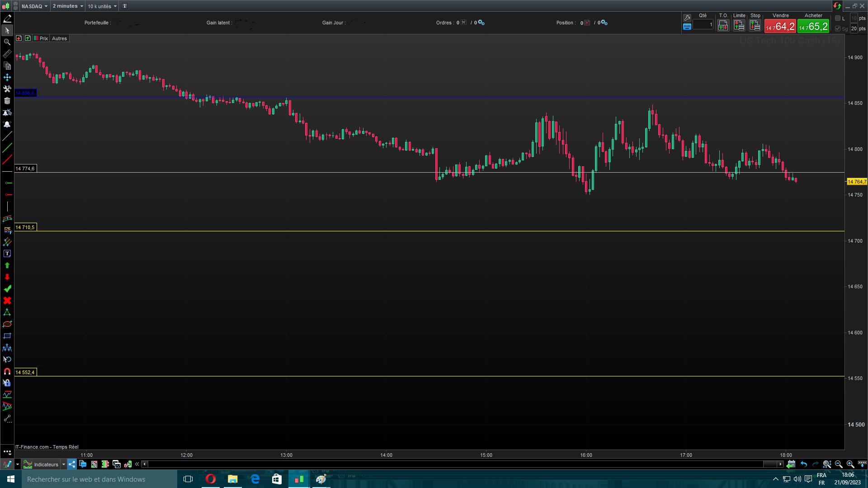
Task: Click the alert bell icon in sidebar
Action: (7, 124)
